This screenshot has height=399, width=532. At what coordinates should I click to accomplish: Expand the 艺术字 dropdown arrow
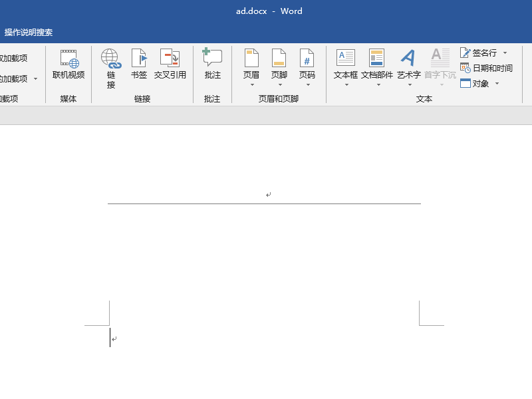point(410,85)
